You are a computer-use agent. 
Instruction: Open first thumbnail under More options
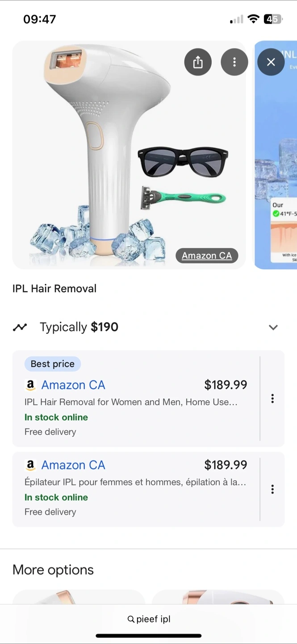point(79,597)
